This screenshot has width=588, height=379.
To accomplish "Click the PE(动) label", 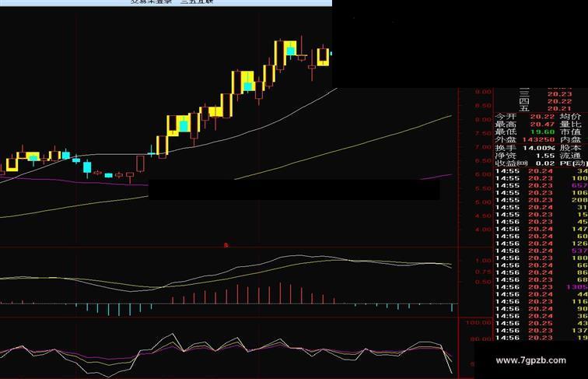I will pyautogui.click(x=573, y=163).
